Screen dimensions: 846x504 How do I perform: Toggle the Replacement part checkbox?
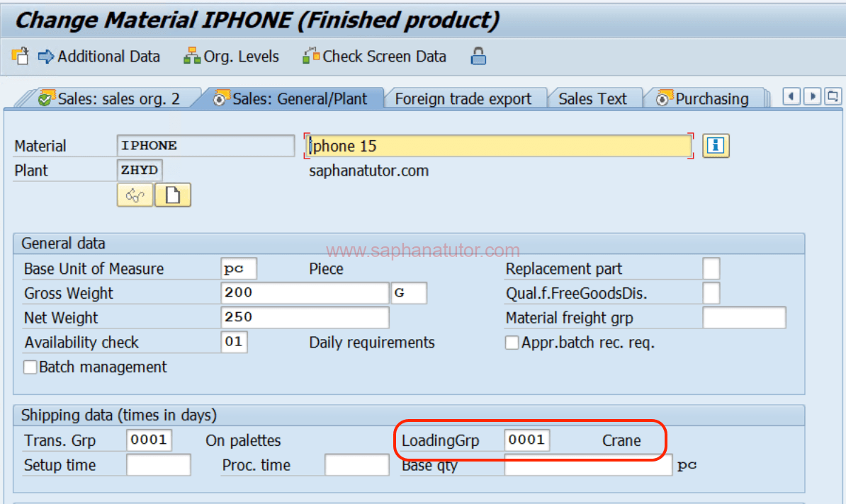click(x=711, y=268)
